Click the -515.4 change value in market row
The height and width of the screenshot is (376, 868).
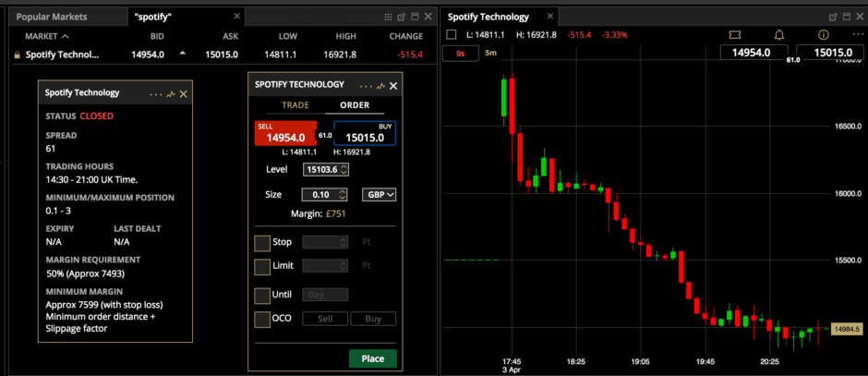pos(410,55)
